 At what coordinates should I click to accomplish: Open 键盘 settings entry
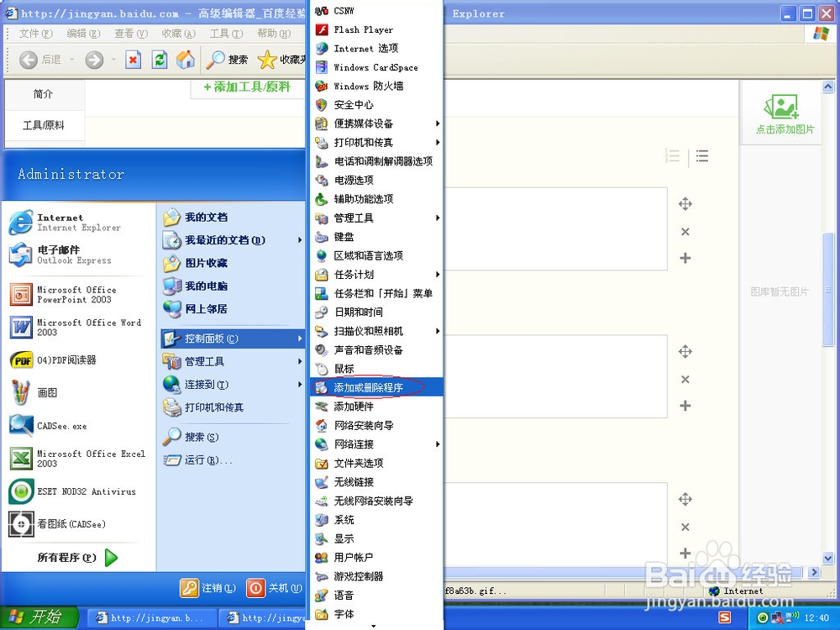click(376, 236)
